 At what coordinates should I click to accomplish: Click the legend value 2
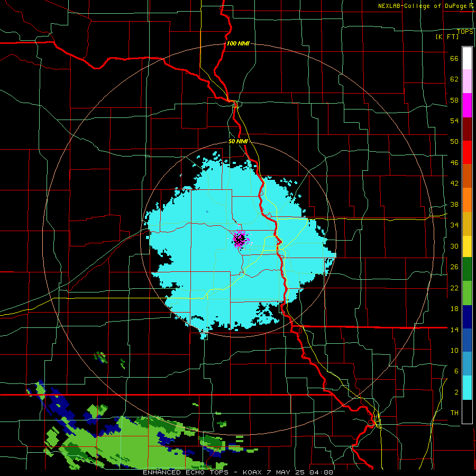pos(456,392)
